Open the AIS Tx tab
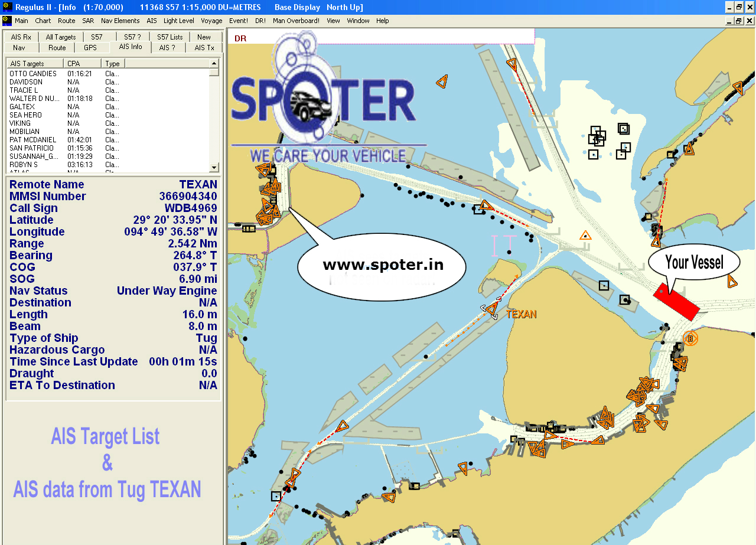 point(204,48)
